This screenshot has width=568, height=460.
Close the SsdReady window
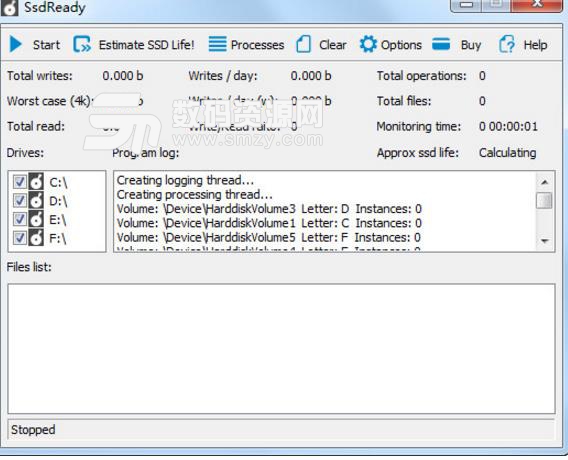point(538,5)
